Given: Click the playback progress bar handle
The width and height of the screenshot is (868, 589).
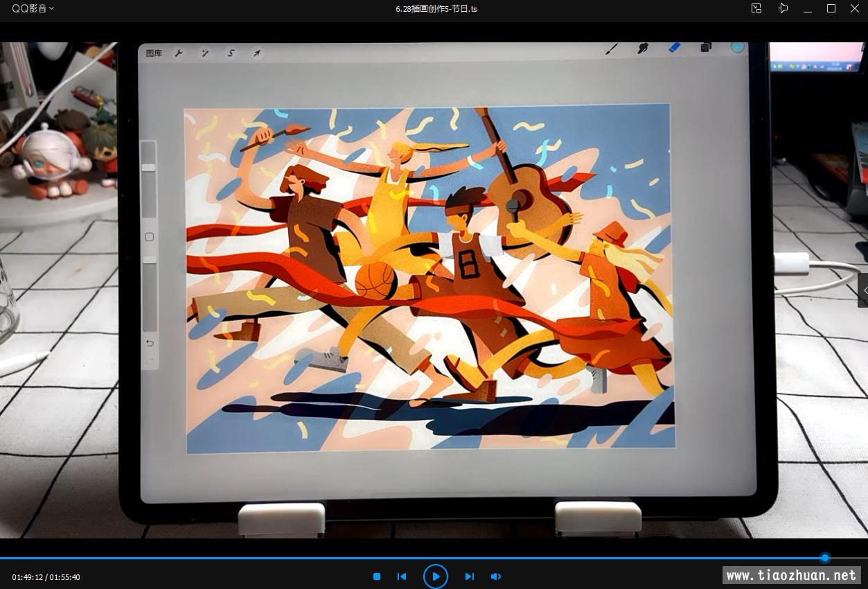Looking at the screenshot, I should [824, 558].
